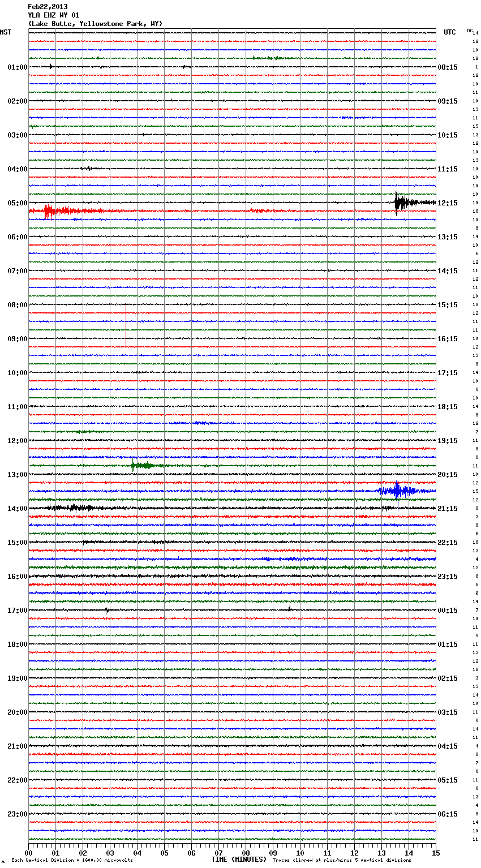Click the 02:00 MST time label
This screenshot has width=481, height=868.
tap(18, 101)
